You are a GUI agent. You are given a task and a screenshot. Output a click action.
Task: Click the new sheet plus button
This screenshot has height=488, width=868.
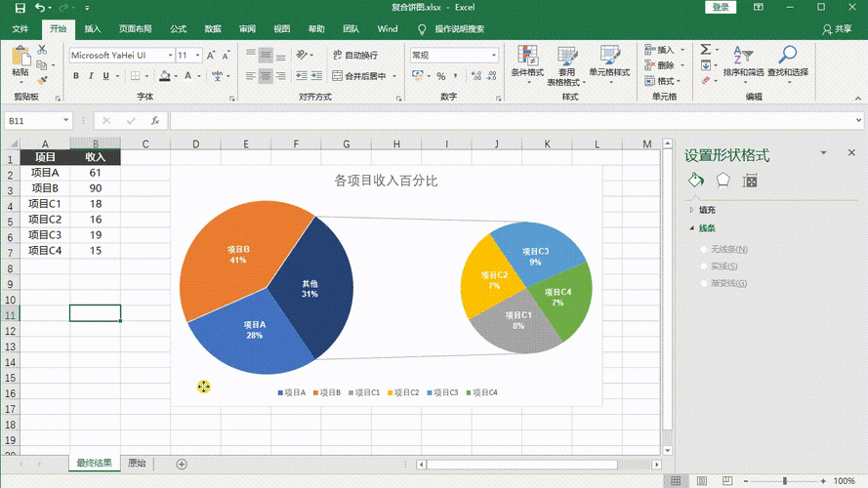tap(182, 465)
